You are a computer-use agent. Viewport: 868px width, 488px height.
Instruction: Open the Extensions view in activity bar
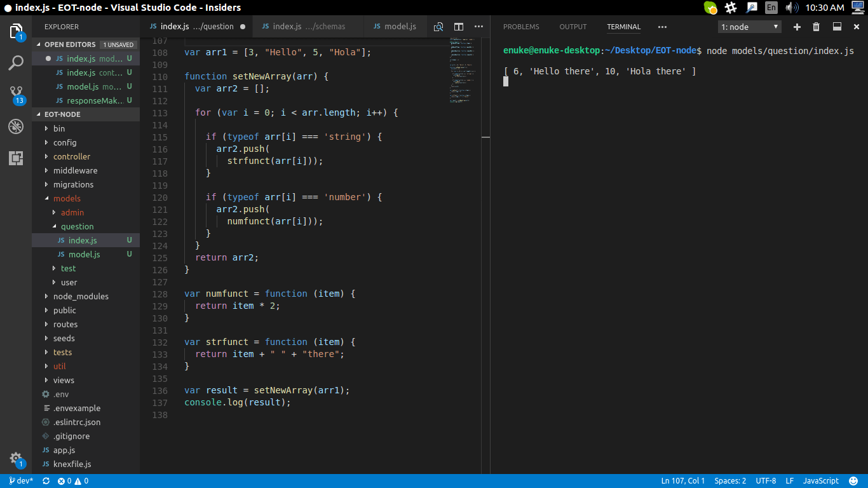[16, 158]
